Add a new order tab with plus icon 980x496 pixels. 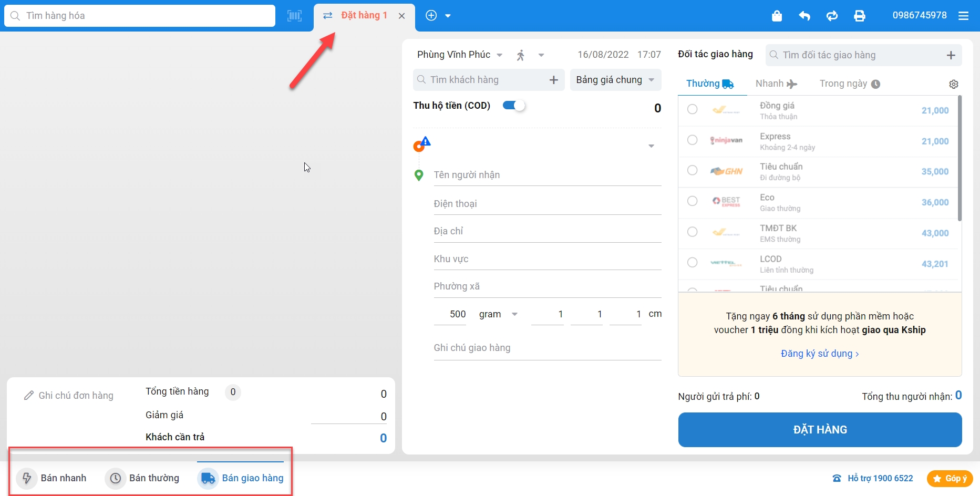[x=431, y=16]
